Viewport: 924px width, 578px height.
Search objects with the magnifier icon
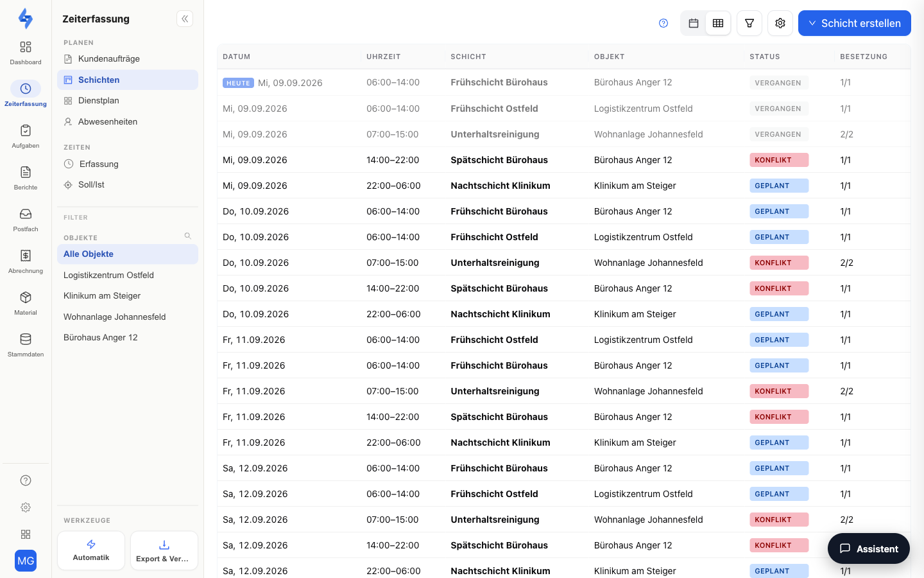188,236
